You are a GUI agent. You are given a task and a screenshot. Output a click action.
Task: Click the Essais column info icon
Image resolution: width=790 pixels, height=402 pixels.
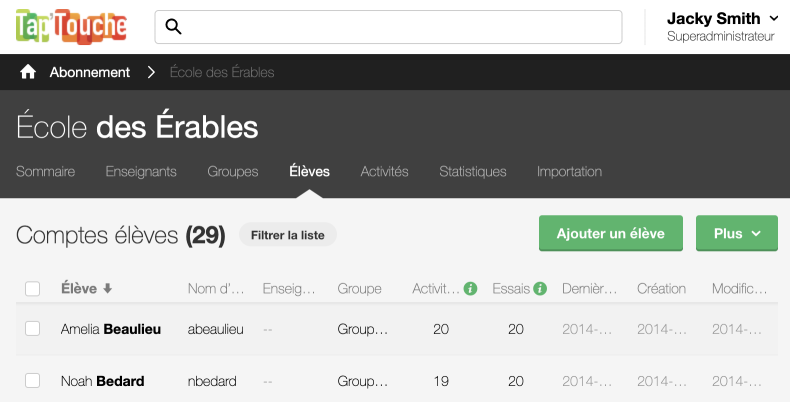tap(540, 289)
